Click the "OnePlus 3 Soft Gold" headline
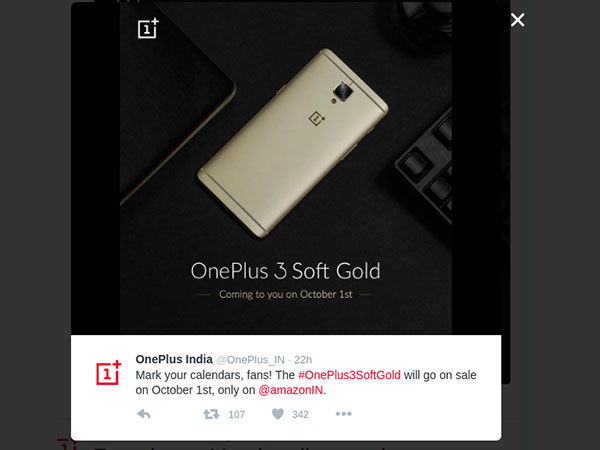This screenshot has height=450, width=600. pos(285,271)
